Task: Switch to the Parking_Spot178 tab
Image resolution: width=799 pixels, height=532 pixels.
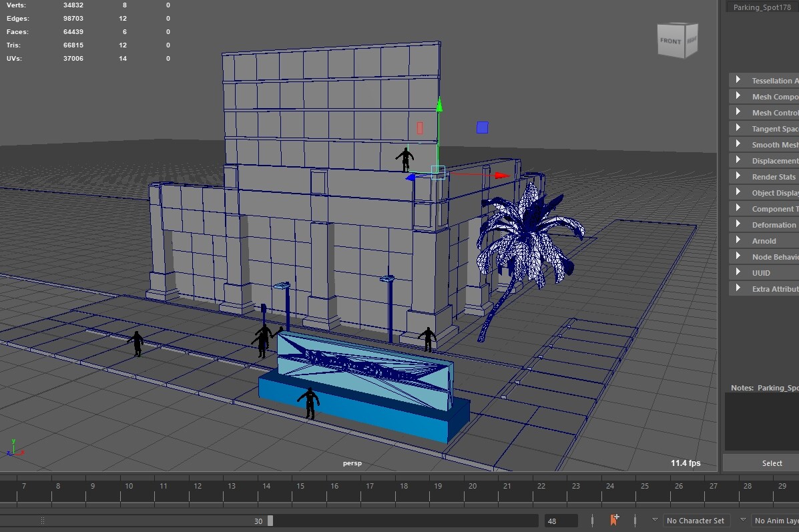Action: point(762,7)
